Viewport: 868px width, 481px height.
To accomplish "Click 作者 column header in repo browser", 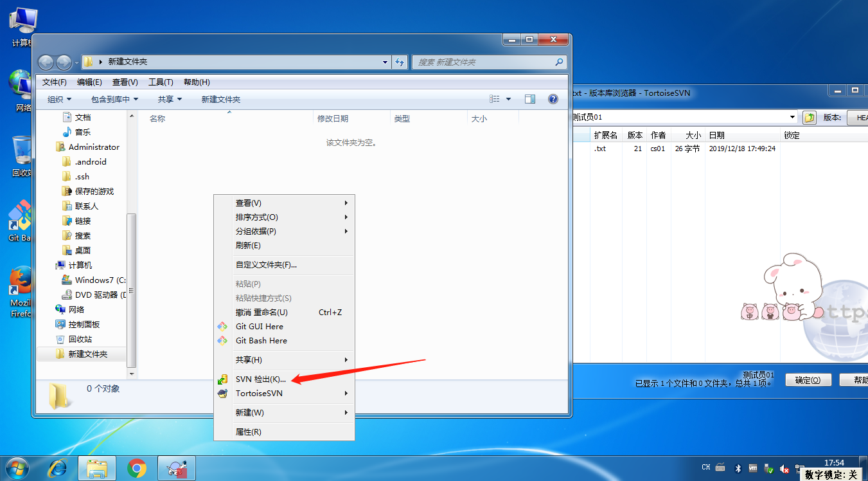I will pos(658,136).
